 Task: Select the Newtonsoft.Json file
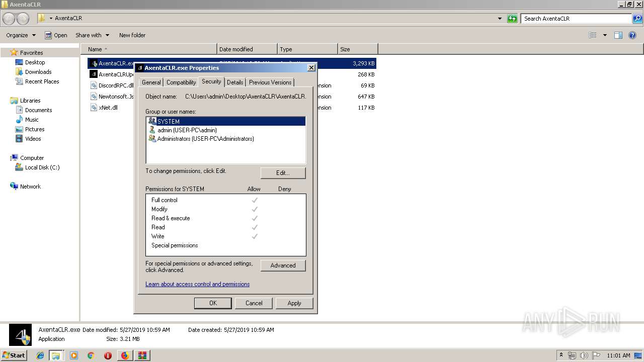[112, 97]
